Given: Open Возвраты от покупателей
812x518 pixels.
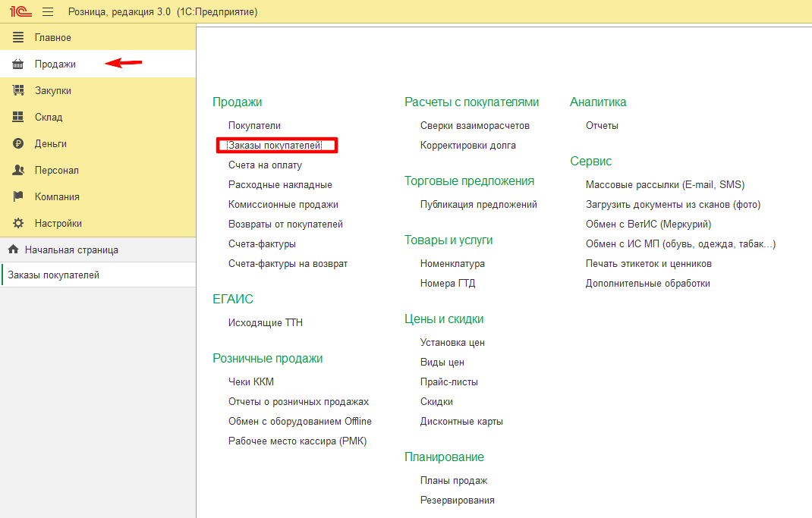Looking at the screenshot, I should point(285,224).
